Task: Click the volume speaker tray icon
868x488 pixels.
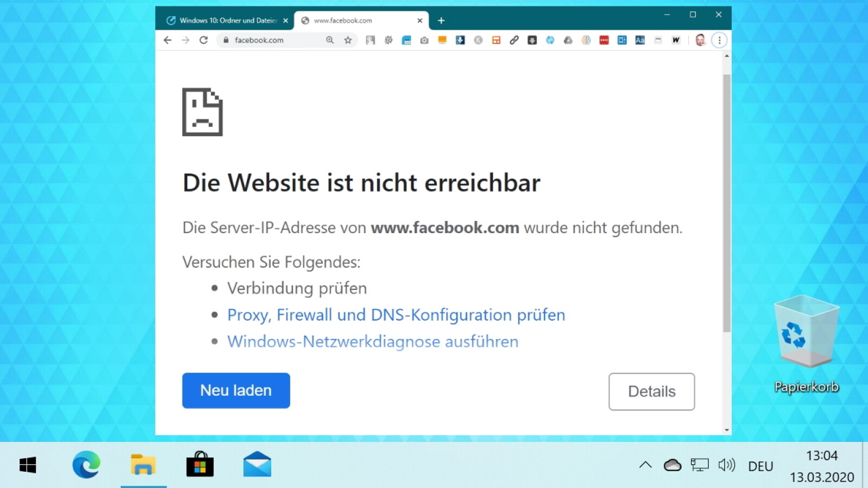Action: 726,465
